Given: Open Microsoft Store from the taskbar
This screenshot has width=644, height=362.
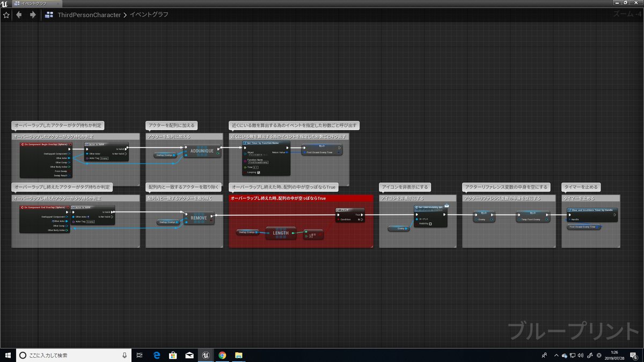Looking at the screenshot, I should (x=173, y=355).
